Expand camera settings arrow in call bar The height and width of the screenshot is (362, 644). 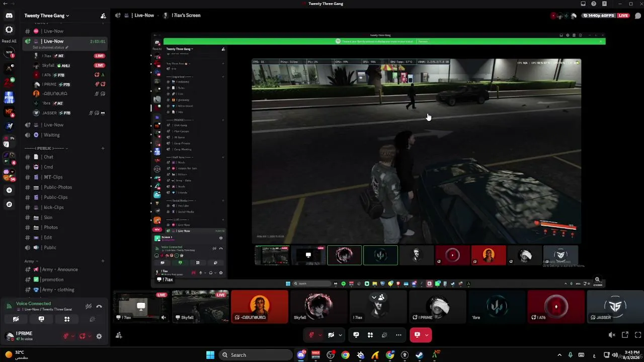point(340,335)
